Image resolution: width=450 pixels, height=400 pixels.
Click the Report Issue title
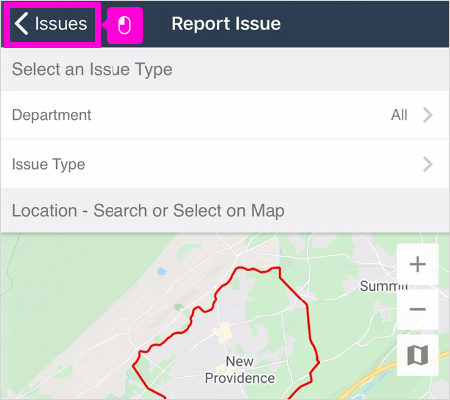226,24
